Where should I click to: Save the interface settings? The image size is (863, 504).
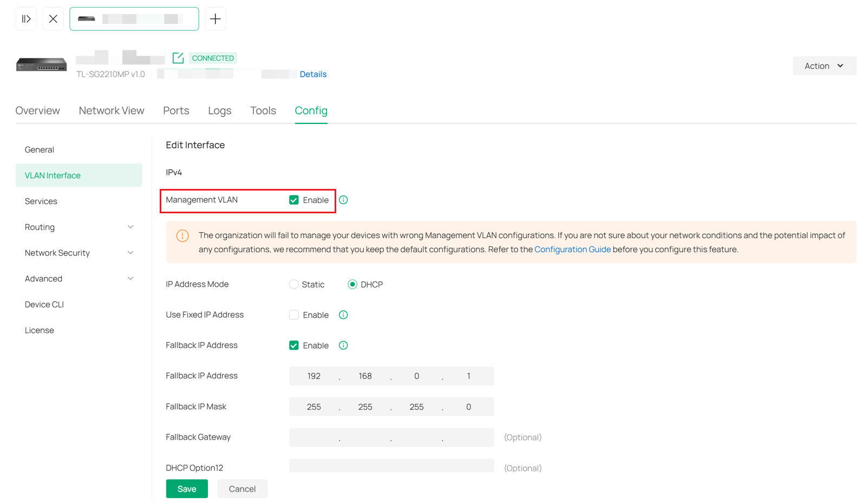187,489
